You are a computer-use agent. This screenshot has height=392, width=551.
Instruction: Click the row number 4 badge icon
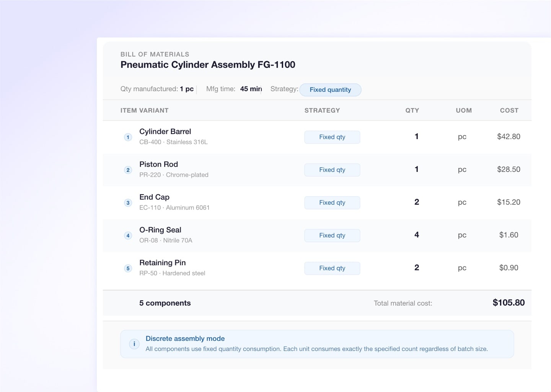128,235
